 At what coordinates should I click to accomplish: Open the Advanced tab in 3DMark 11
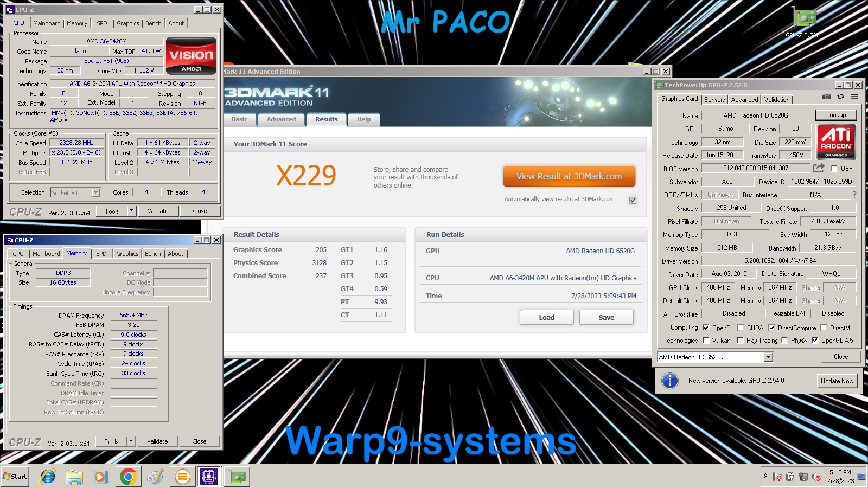[281, 119]
